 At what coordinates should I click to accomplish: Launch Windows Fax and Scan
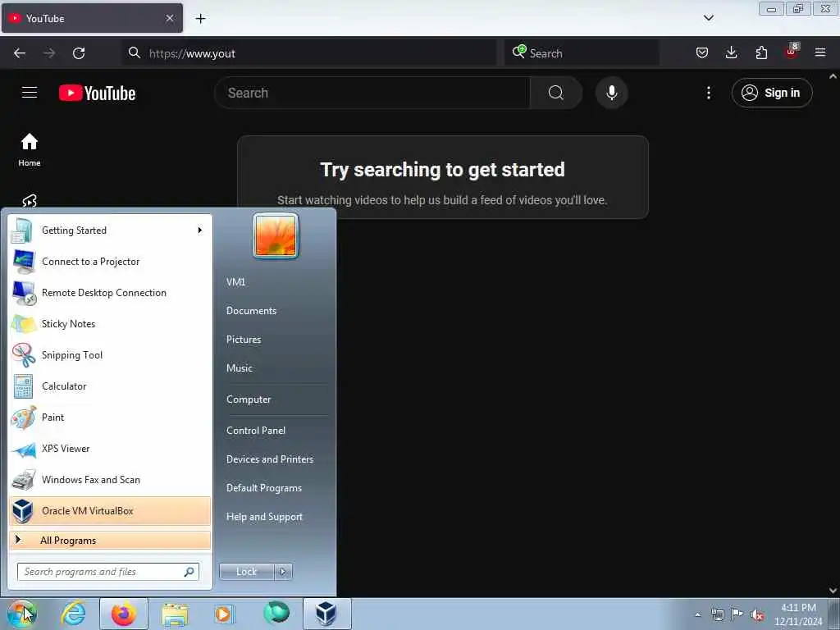(110, 479)
